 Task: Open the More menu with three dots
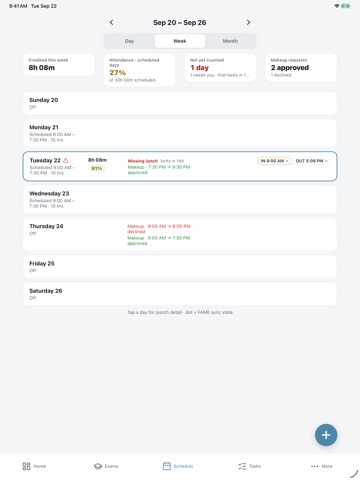(321, 466)
